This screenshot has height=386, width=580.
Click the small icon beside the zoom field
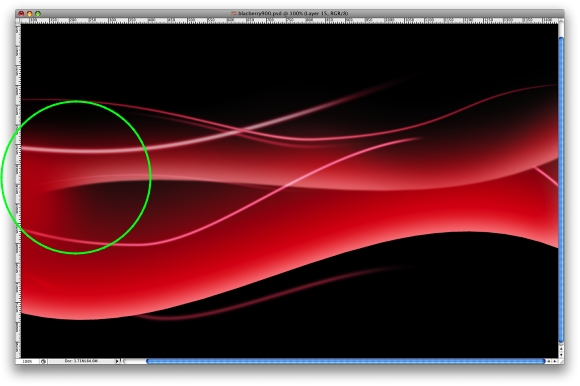(x=43, y=361)
